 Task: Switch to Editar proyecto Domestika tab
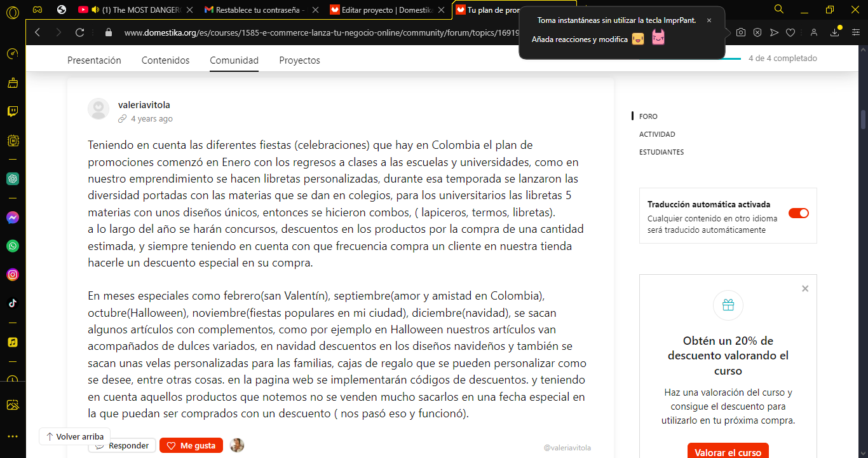click(387, 10)
